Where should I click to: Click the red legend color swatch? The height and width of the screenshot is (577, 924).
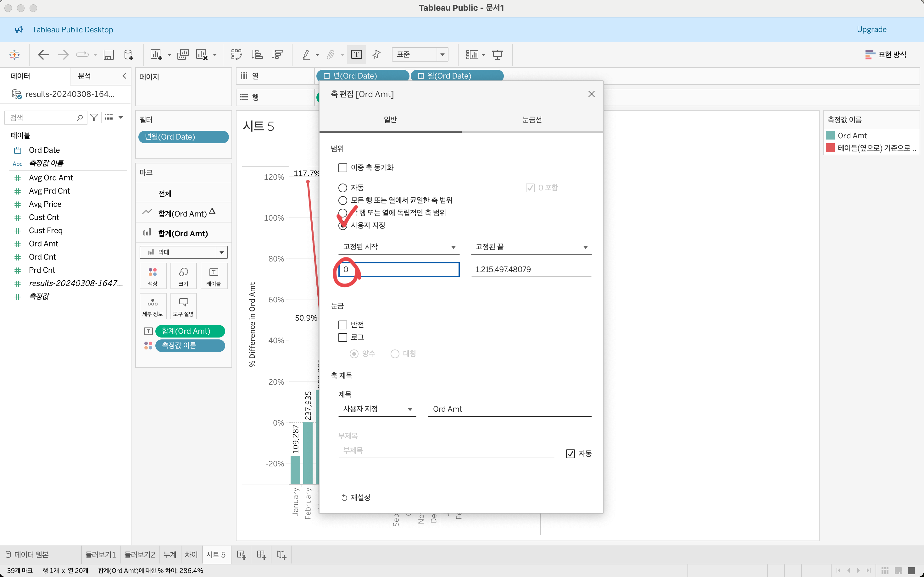pos(830,148)
